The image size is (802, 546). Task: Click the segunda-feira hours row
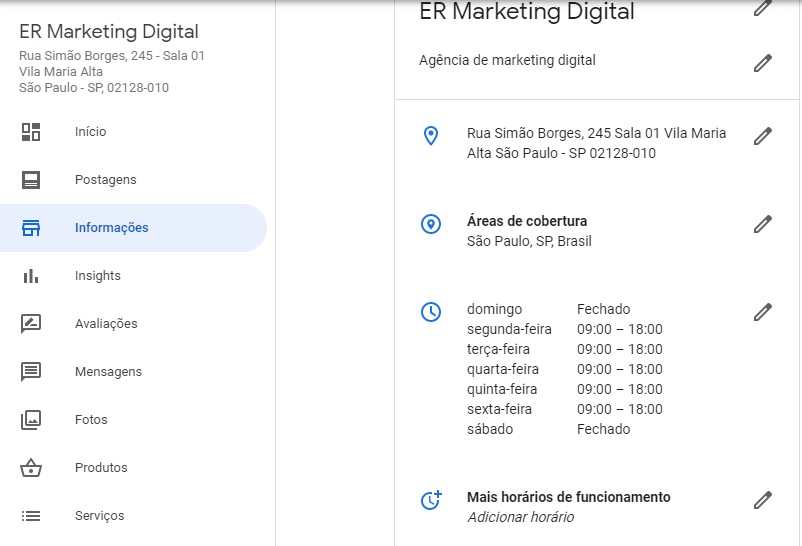tap(565, 329)
